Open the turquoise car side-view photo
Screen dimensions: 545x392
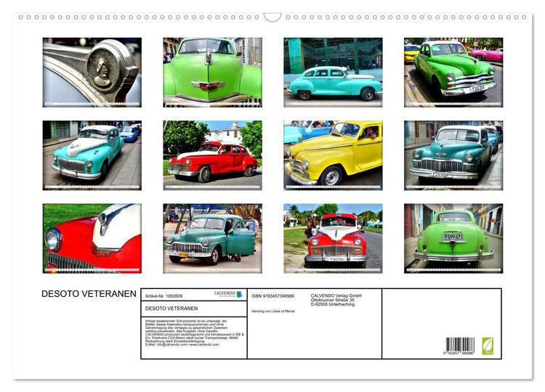pos(333,72)
